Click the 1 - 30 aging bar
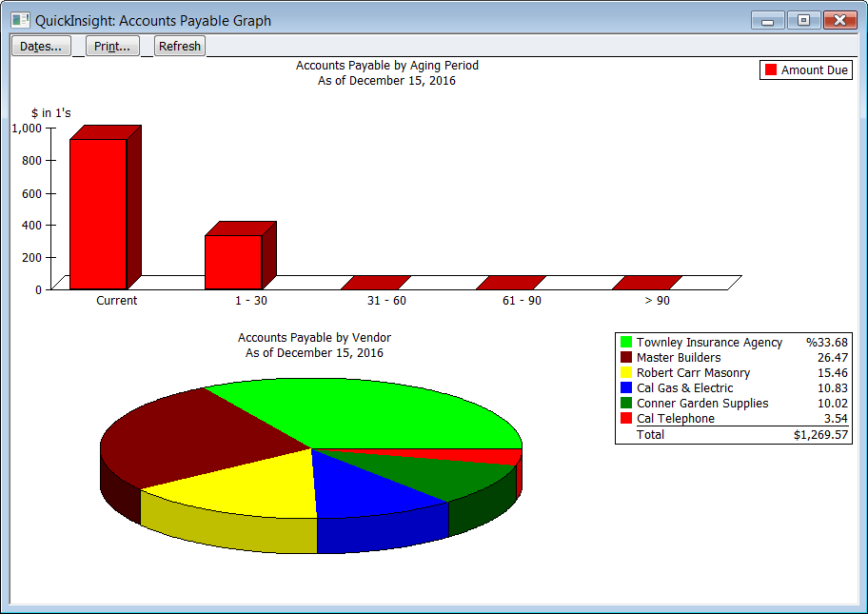Screen dimensions: 868x614 (233, 261)
